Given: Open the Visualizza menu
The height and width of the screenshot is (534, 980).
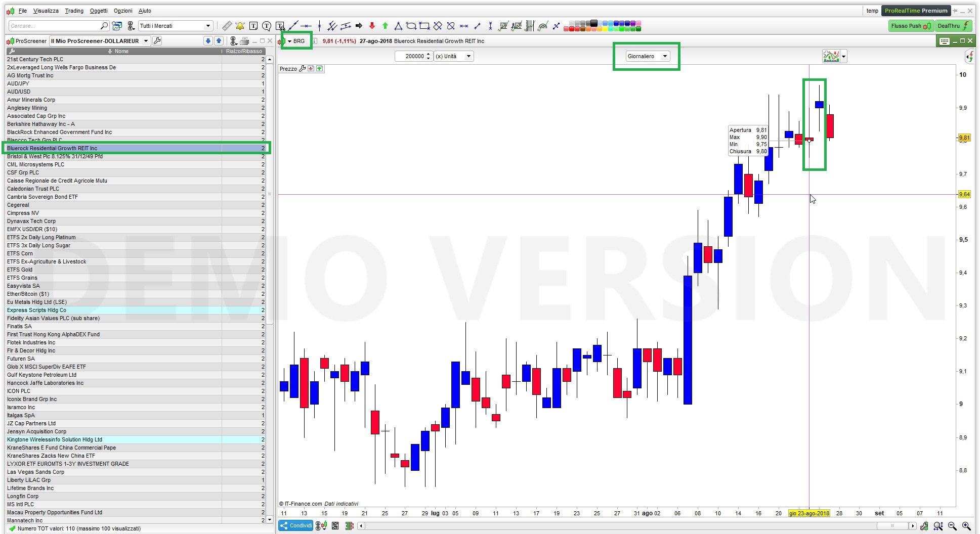Looking at the screenshot, I should (46, 11).
